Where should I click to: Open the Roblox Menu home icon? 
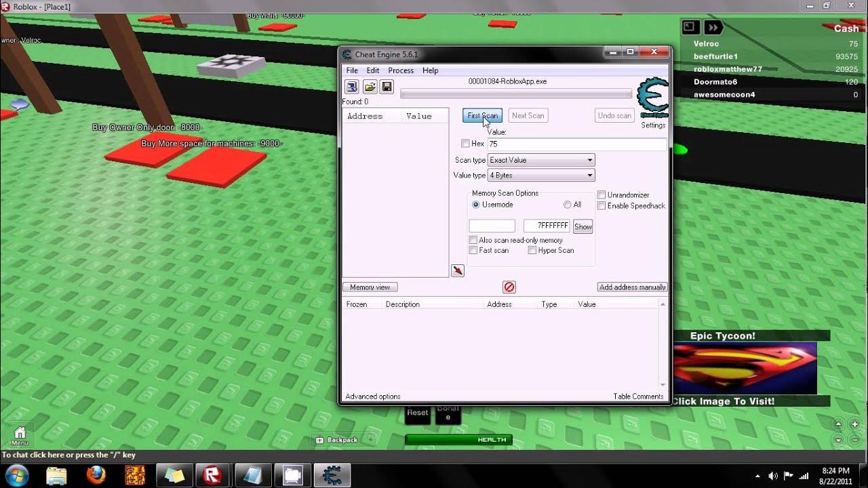click(x=20, y=436)
